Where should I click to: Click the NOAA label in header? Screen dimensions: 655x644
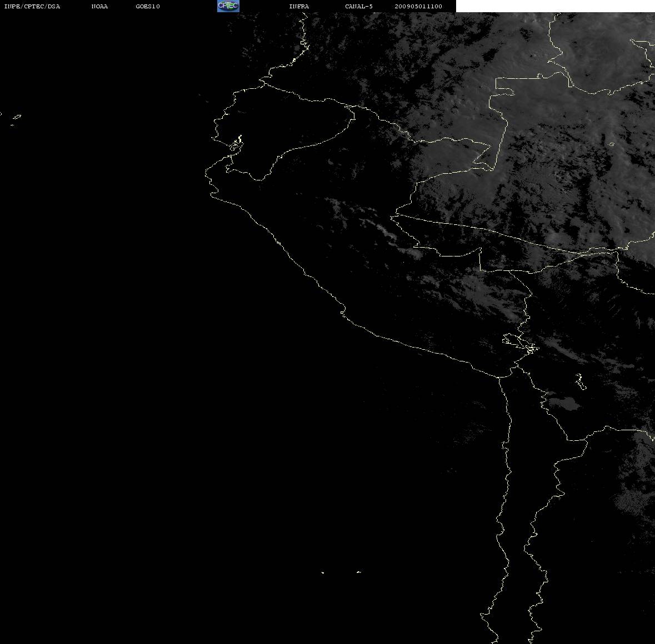point(99,6)
